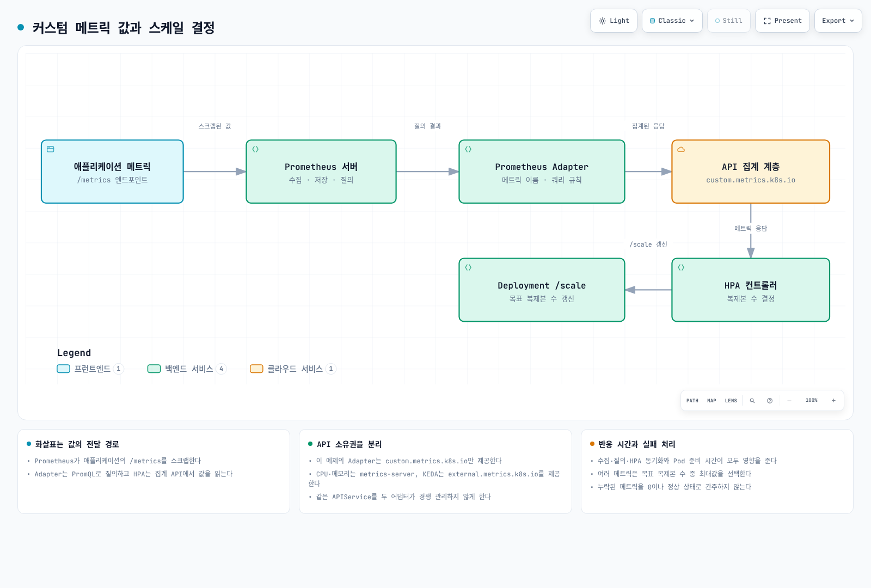
Task: Click code icon on Deployment /scale node
Action: [x=468, y=267]
